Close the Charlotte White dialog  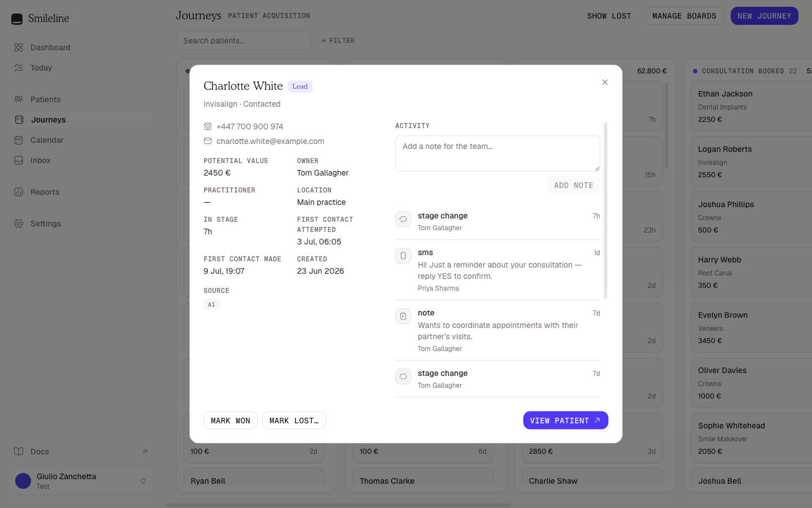(605, 82)
